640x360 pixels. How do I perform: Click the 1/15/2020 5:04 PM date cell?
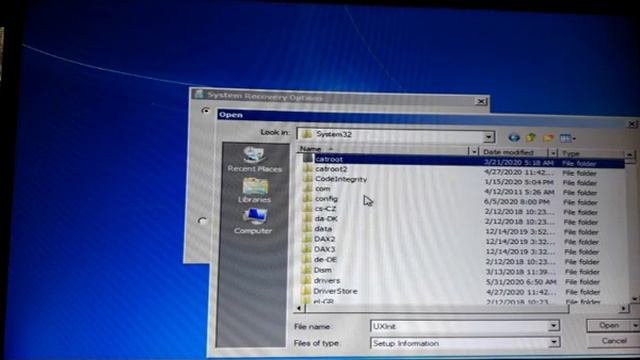(x=519, y=182)
